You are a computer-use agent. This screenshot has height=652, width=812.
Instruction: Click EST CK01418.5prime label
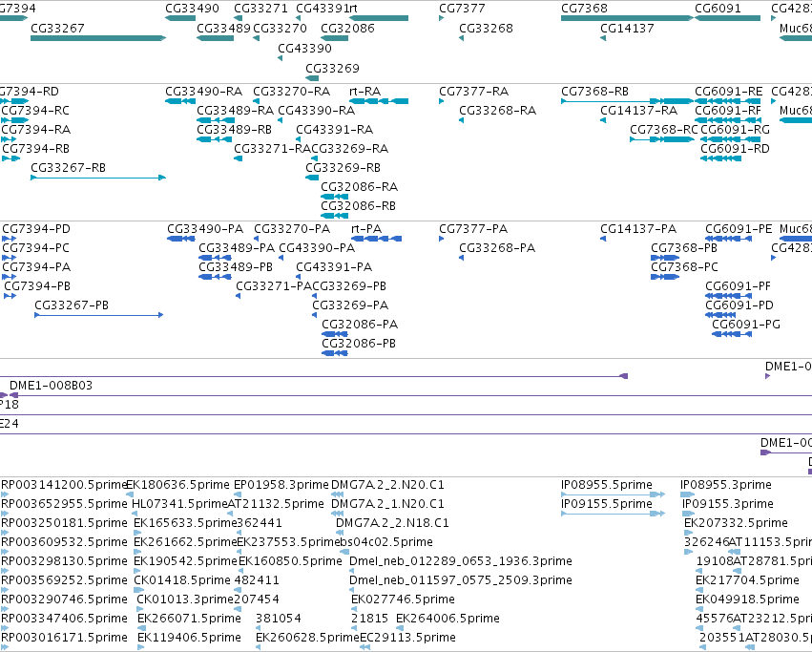coord(182,580)
